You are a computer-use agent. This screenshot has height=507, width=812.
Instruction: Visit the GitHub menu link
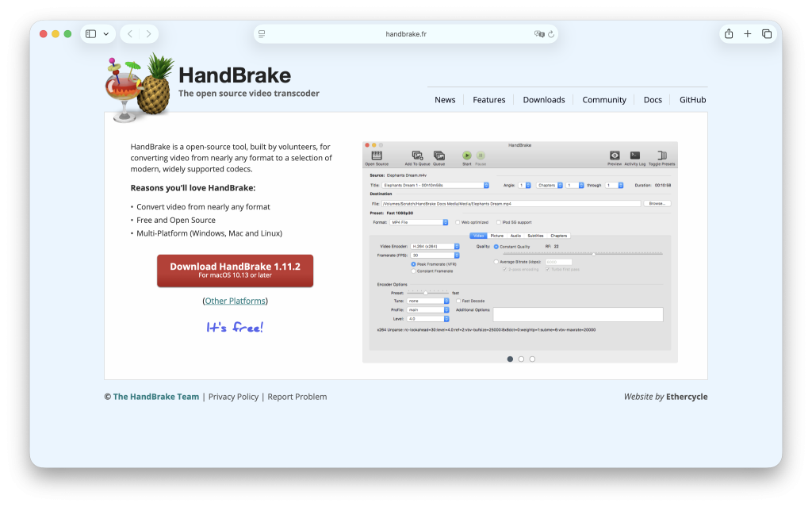point(692,99)
